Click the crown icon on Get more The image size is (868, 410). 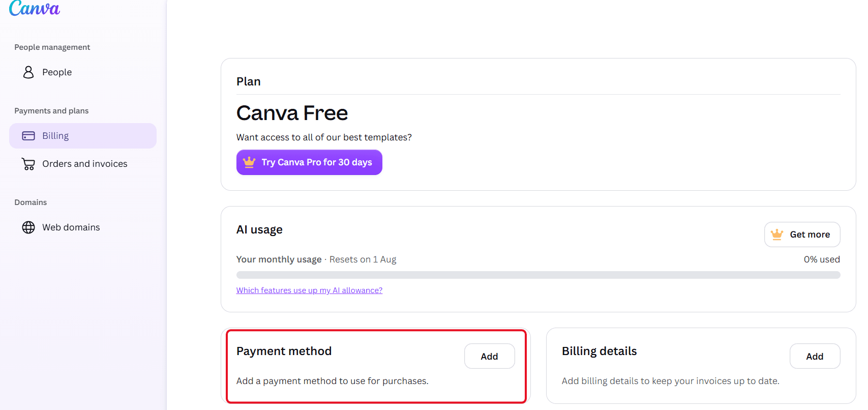pos(777,235)
